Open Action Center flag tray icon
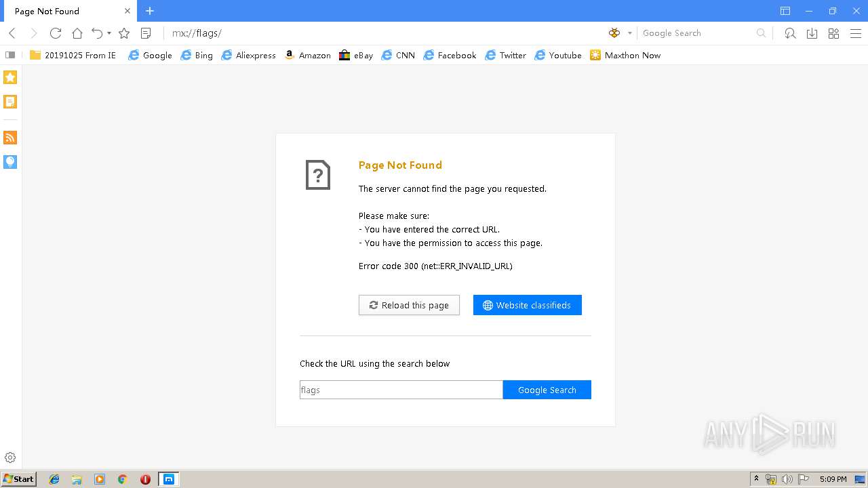 pyautogui.click(x=804, y=479)
